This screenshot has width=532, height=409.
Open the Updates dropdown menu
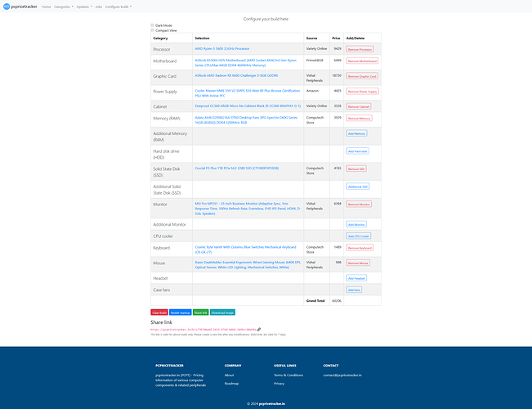[x=84, y=7]
